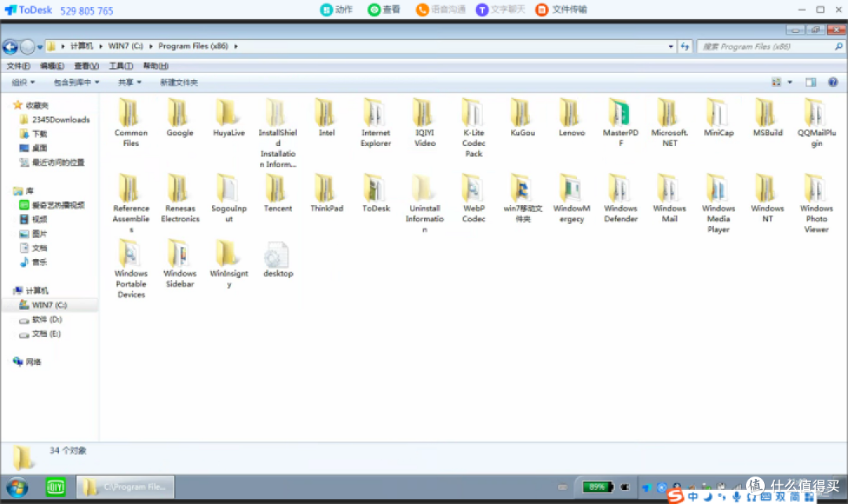This screenshot has height=504, width=848.
Task: Select the ToDesk folder
Action: (375, 194)
